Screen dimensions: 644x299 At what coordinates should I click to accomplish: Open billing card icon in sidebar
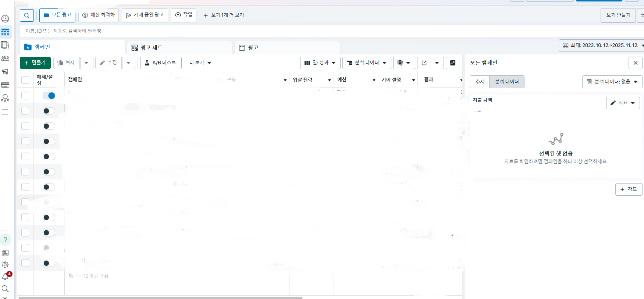click(5, 85)
